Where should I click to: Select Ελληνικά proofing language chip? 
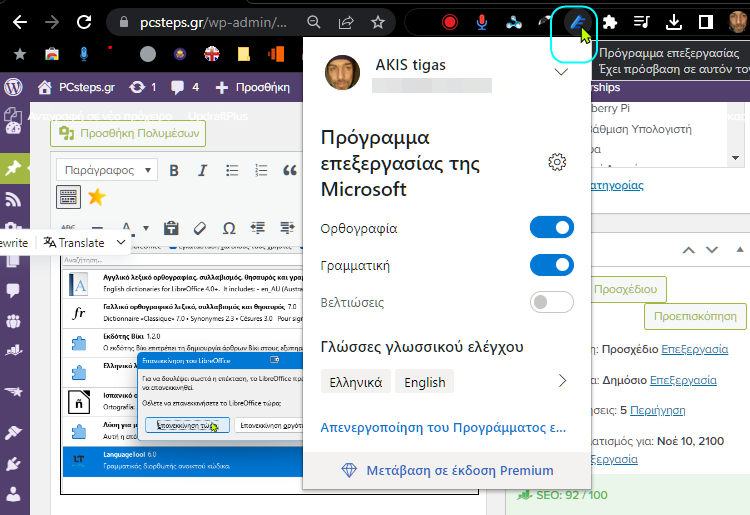pyautogui.click(x=356, y=382)
